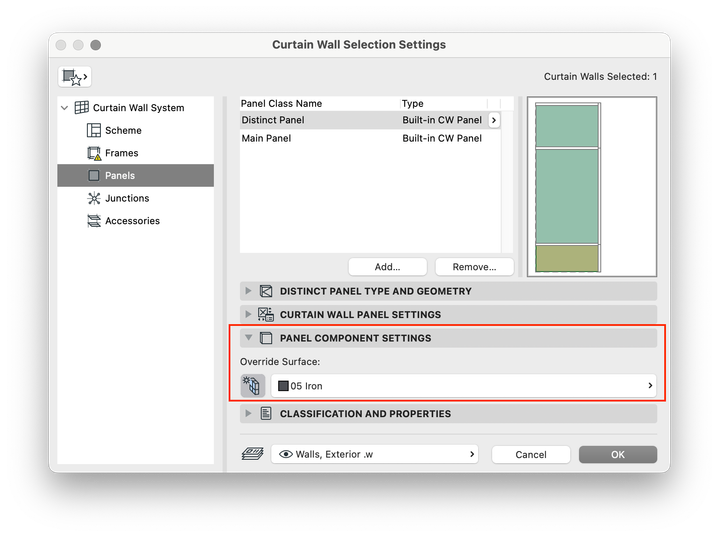
Task: Click the layer icon beside layer selector
Action: [252, 454]
